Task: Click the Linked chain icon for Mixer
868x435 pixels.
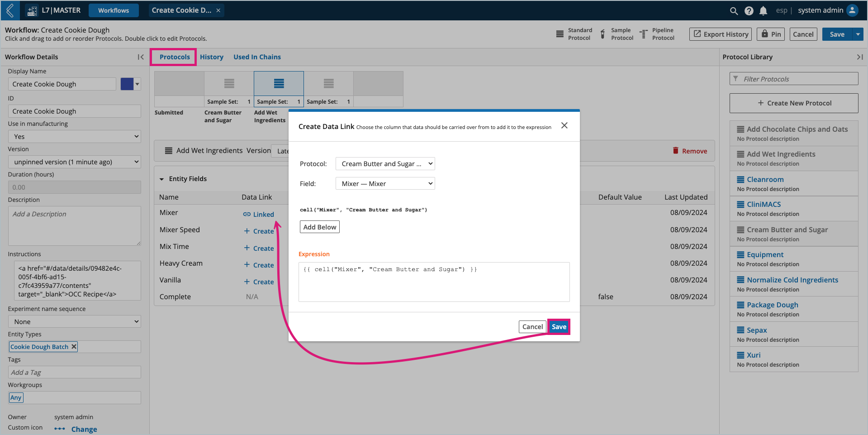Action: tap(247, 214)
